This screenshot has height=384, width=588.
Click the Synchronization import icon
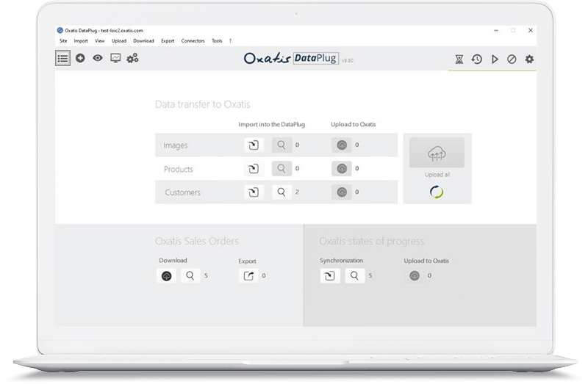pyautogui.click(x=330, y=276)
